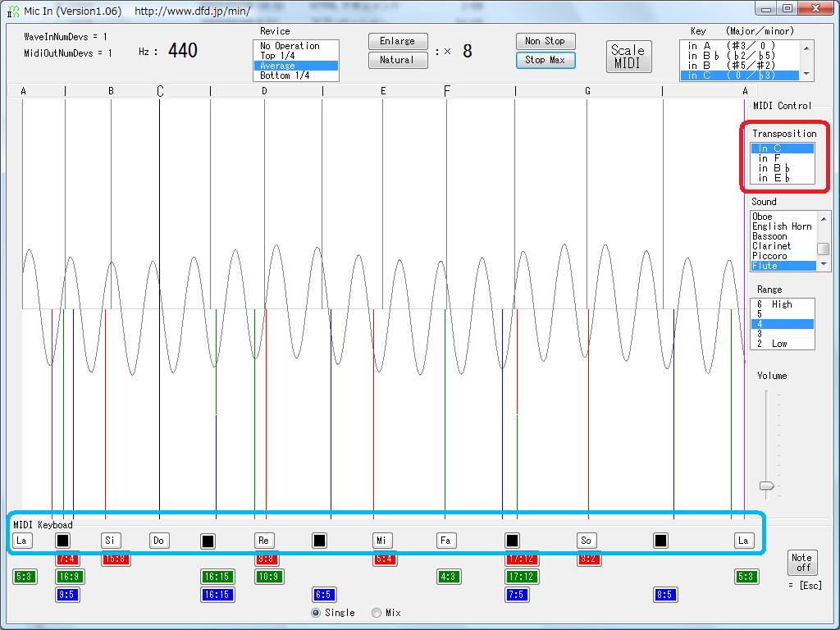This screenshot has width=840, height=630.
Task: Select Bassoon in Sound list
Action: tap(783, 236)
